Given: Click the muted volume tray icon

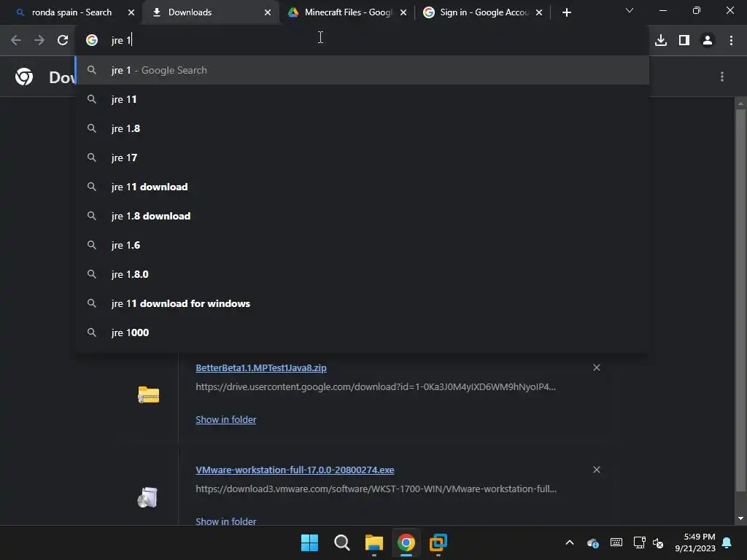Looking at the screenshot, I should tap(658, 542).
